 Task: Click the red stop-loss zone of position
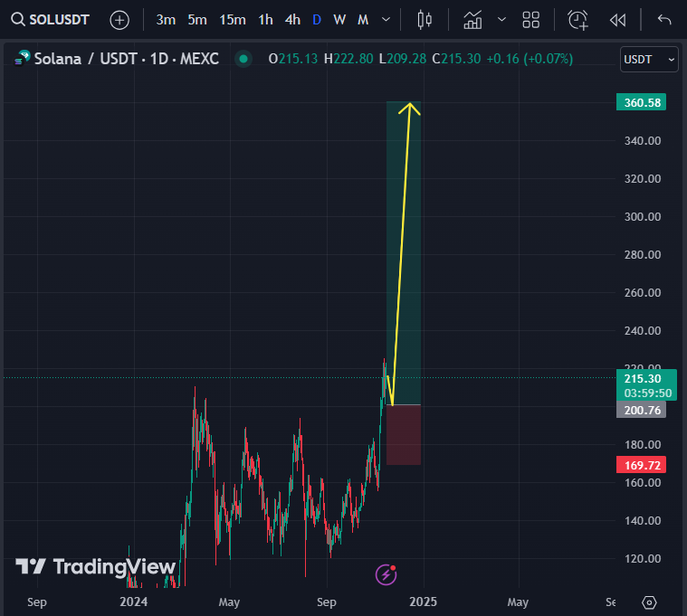coord(404,435)
